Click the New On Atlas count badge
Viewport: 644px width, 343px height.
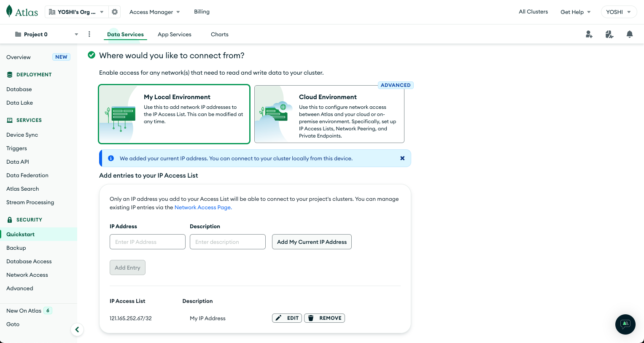[x=48, y=311]
